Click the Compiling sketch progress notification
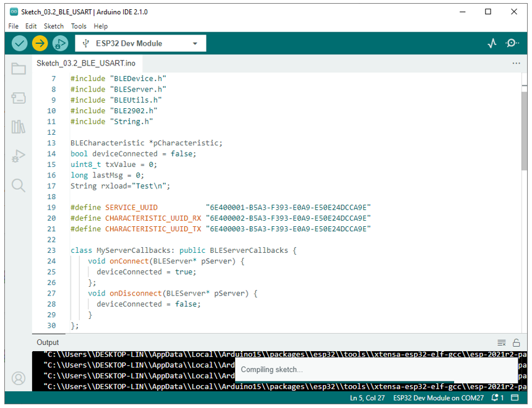Screen dimensions: 532x408 (376, 370)
